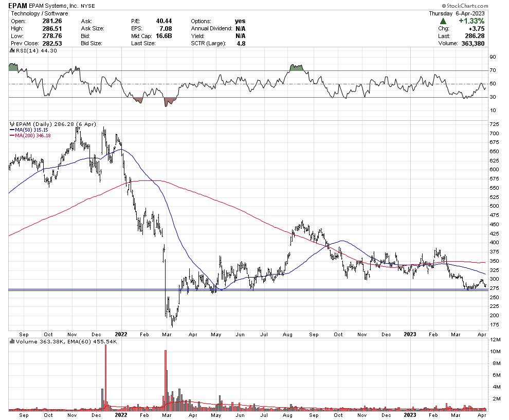Click the Options value 'yes'
Image resolution: width=509 pixels, height=420 pixels.
point(240,21)
